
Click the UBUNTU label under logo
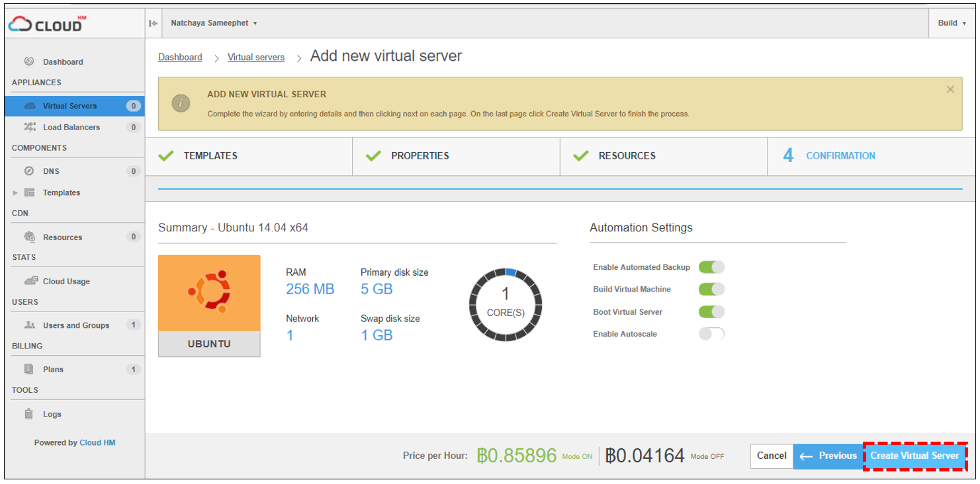[x=209, y=344]
